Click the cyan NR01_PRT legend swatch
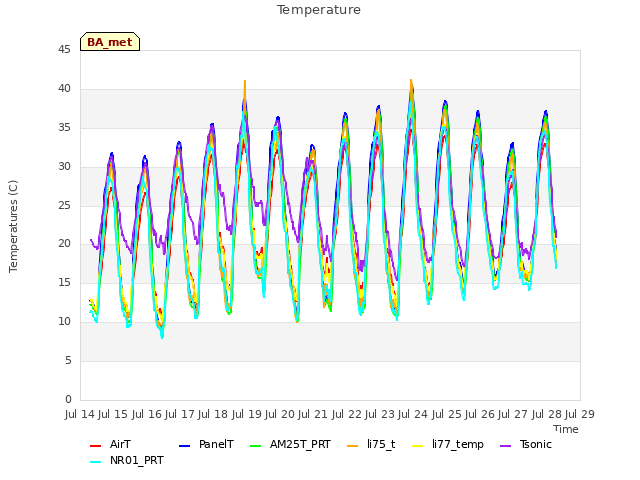The height and width of the screenshot is (480, 640). (95, 462)
